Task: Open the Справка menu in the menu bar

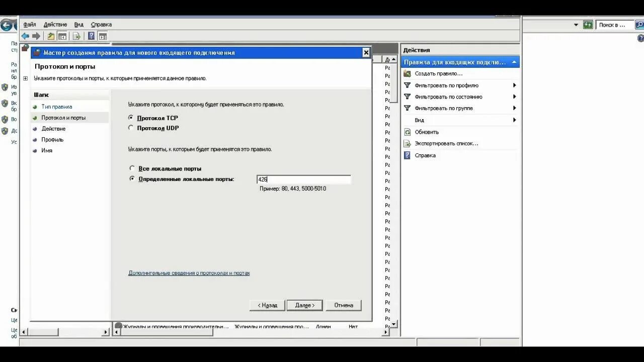Action: (101, 24)
